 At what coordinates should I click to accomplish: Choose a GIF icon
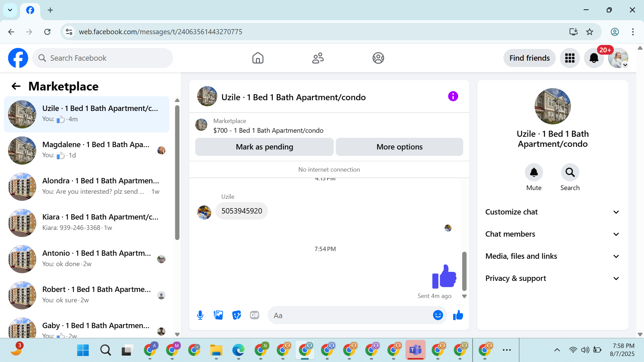coord(255,315)
